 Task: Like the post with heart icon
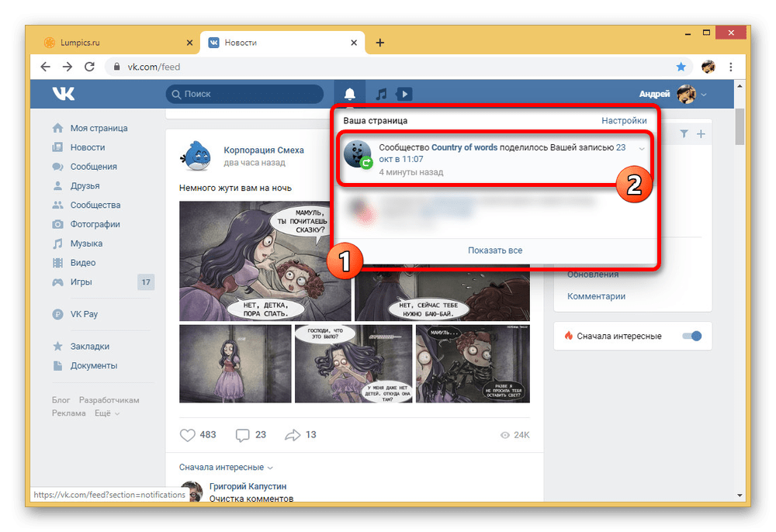pos(187,435)
